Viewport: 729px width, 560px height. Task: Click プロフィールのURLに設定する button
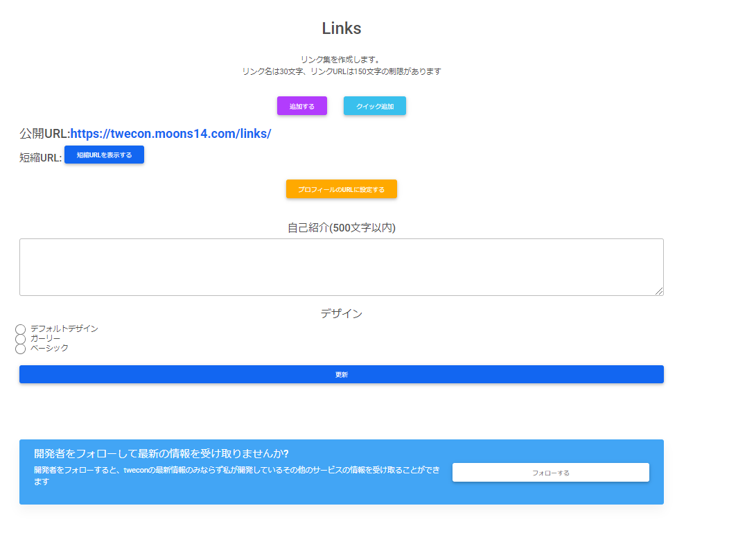click(x=341, y=189)
